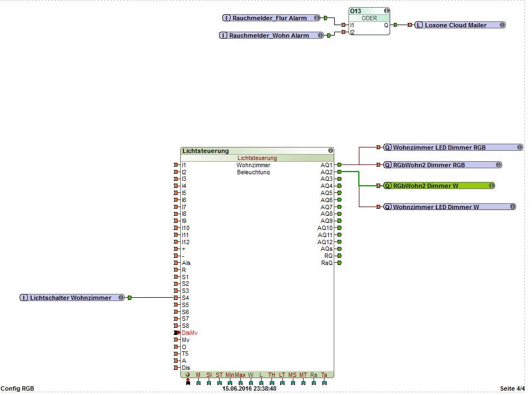Click the Lichtsteuerung block title bar
Viewport: 532px width, 395px height.
257,151
